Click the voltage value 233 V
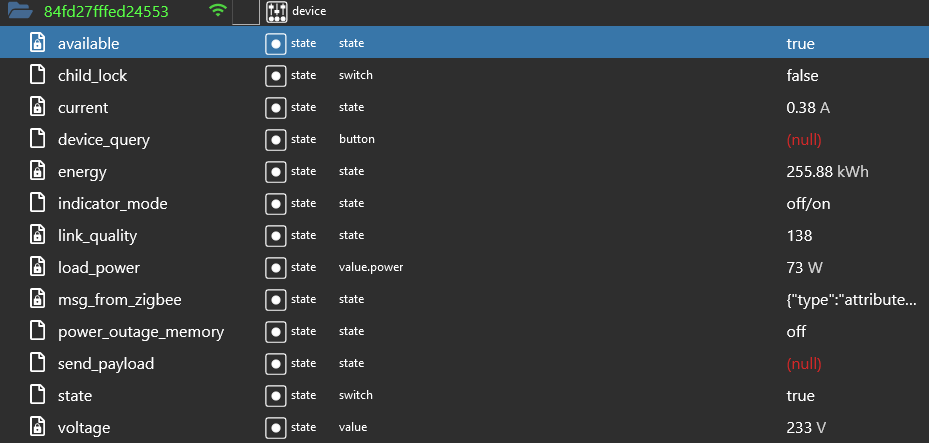The width and height of the screenshot is (929, 443). (806, 428)
